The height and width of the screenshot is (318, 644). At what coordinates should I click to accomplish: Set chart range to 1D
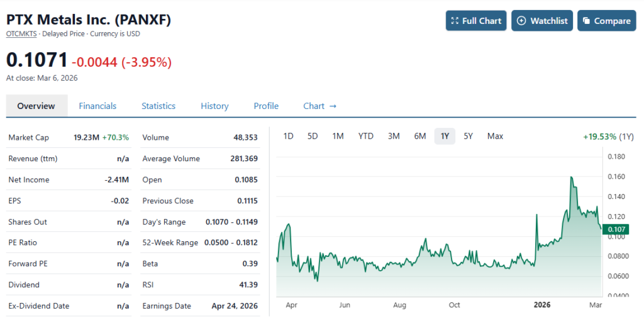pyautogui.click(x=289, y=136)
